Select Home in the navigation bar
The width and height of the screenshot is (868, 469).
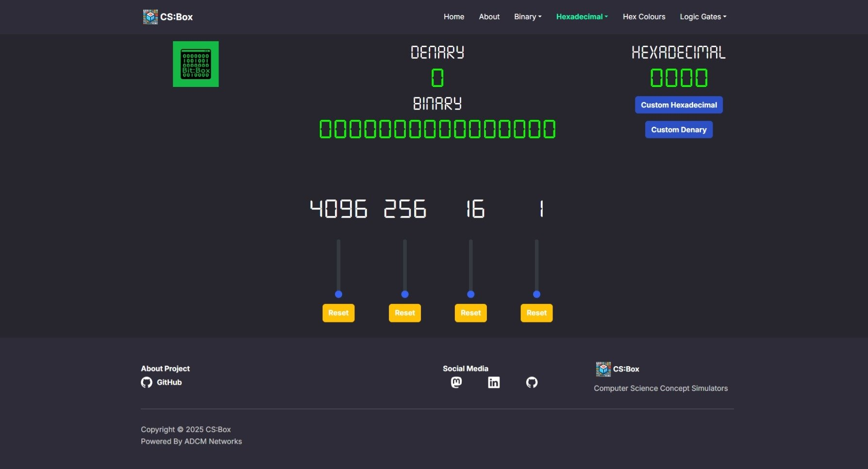pos(453,17)
